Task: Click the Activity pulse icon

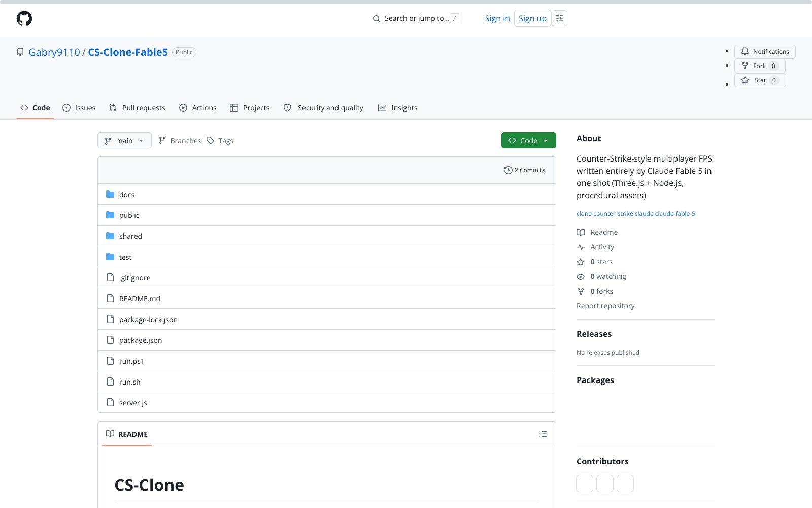Action: point(581,247)
